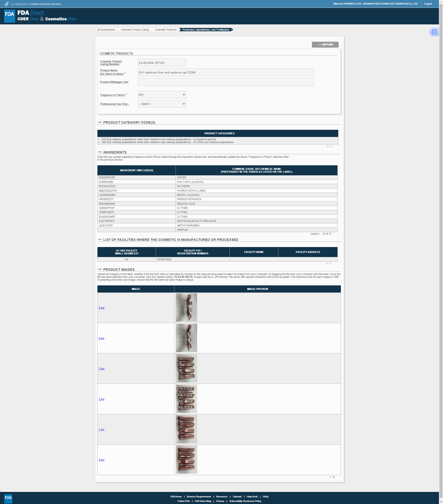
Task: Click the FDA logo in the header
Action: coord(10,16)
